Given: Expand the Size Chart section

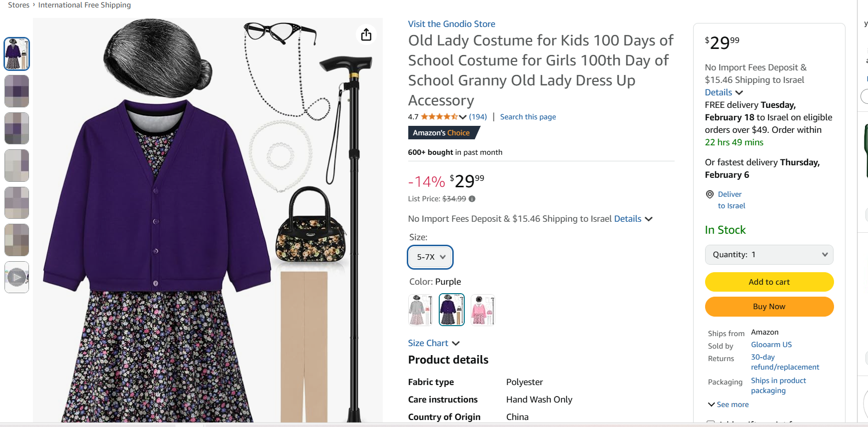Looking at the screenshot, I should [433, 343].
